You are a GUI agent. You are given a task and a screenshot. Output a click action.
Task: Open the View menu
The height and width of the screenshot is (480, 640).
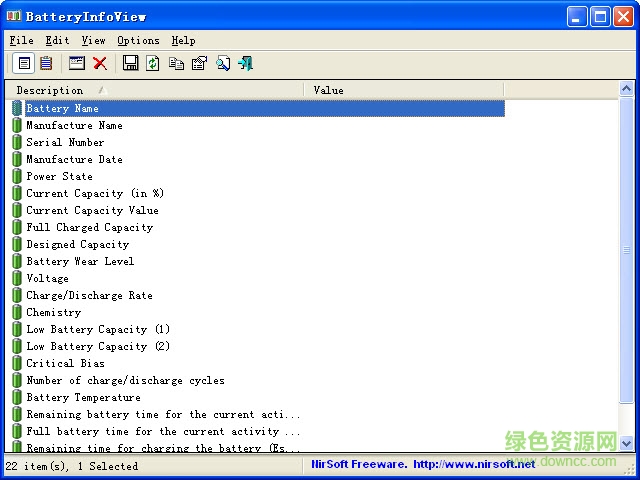click(93, 40)
